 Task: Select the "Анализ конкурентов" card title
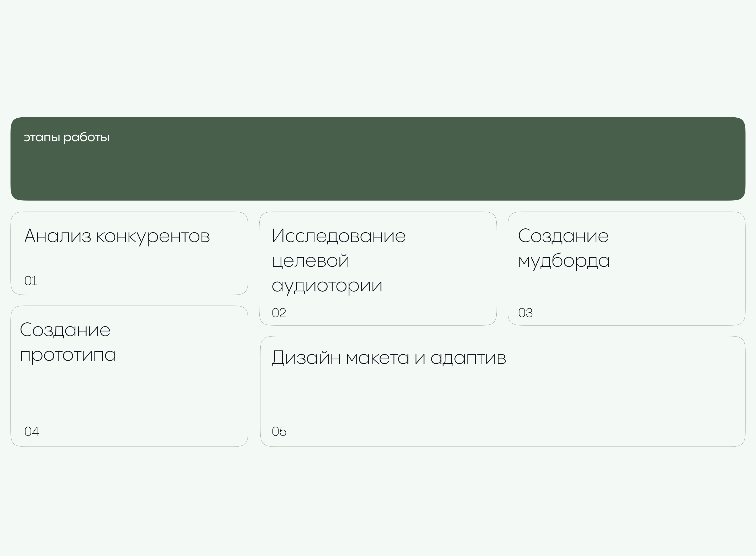[x=117, y=236]
